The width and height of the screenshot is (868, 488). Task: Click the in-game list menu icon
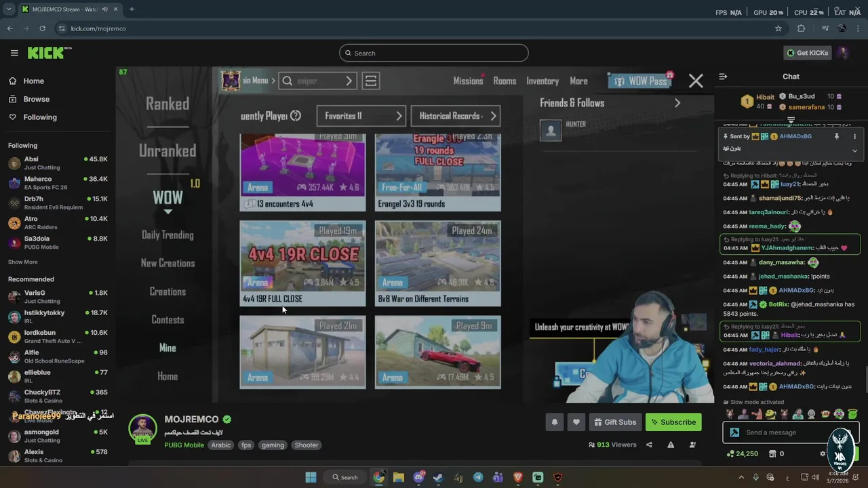(x=370, y=81)
